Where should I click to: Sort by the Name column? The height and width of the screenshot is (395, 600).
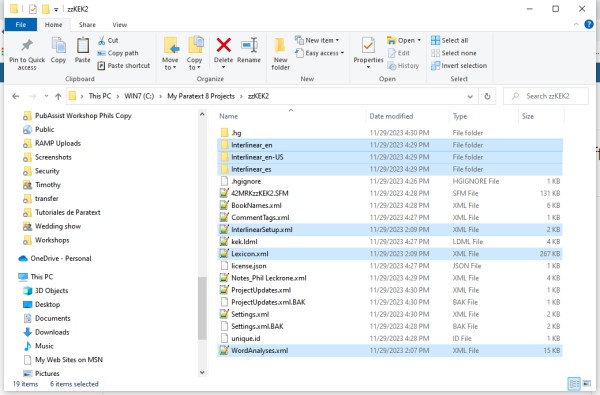[x=291, y=116]
